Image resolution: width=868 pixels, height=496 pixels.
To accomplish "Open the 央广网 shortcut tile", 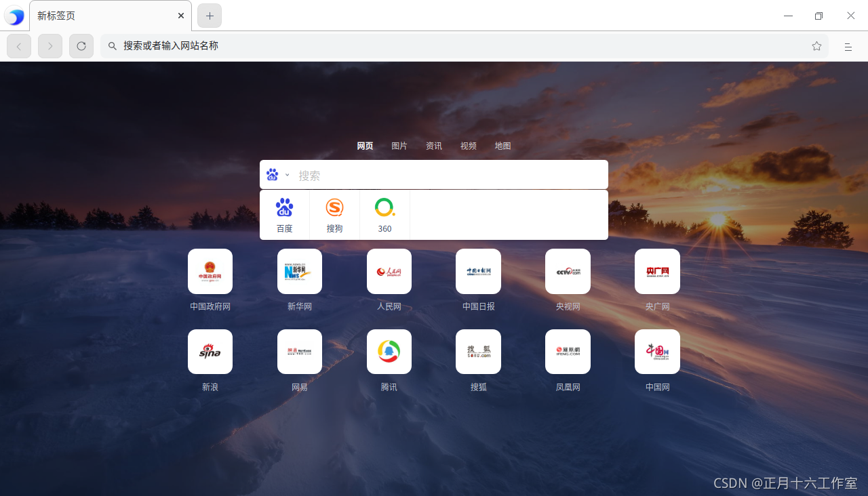I will pyautogui.click(x=657, y=271).
